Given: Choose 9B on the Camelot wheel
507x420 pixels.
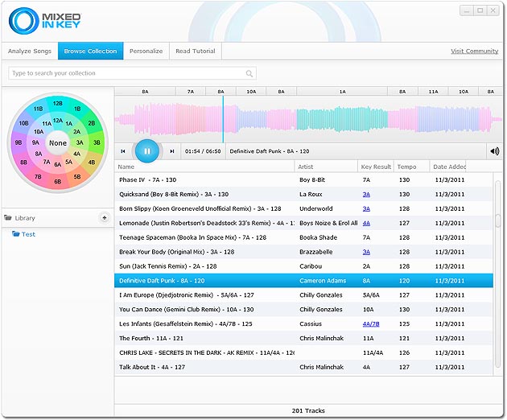Looking at the screenshot, I should (19, 142).
